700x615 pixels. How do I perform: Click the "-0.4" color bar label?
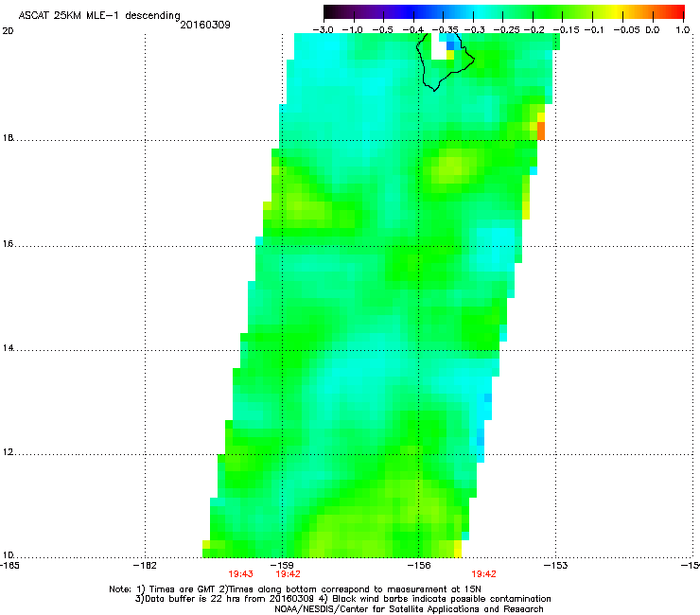click(x=413, y=30)
